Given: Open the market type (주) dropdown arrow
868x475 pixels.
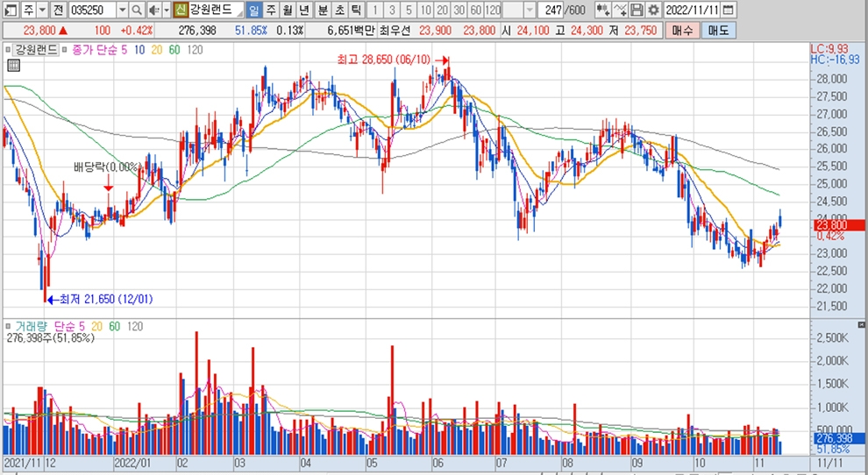Looking at the screenshot, I should click(43, 10).
